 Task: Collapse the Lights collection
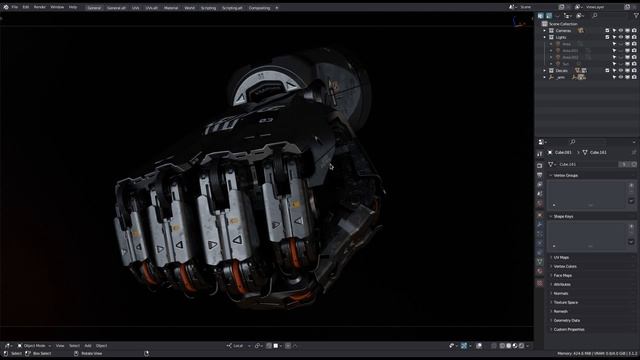(x=544, y=37)
